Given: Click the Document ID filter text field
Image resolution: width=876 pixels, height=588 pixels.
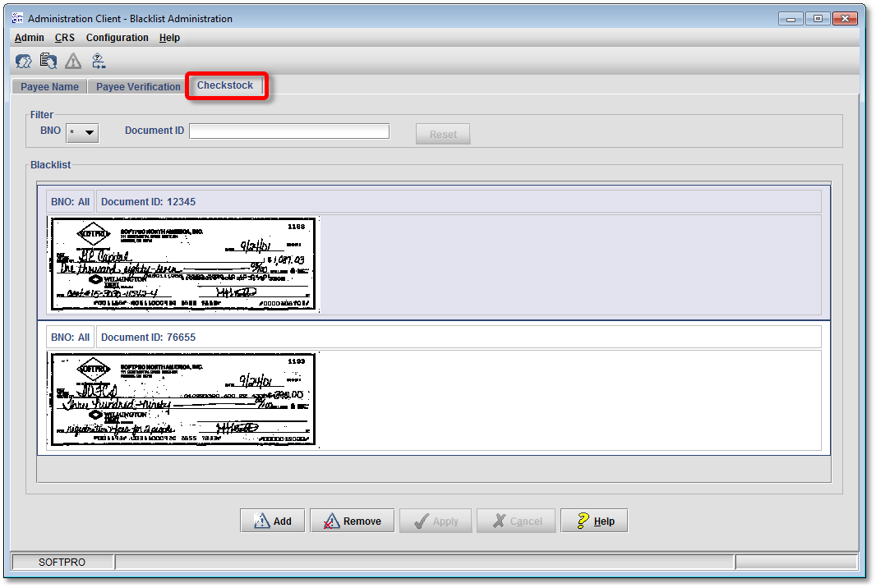Looking at the screenshot, I should (289, 131).
